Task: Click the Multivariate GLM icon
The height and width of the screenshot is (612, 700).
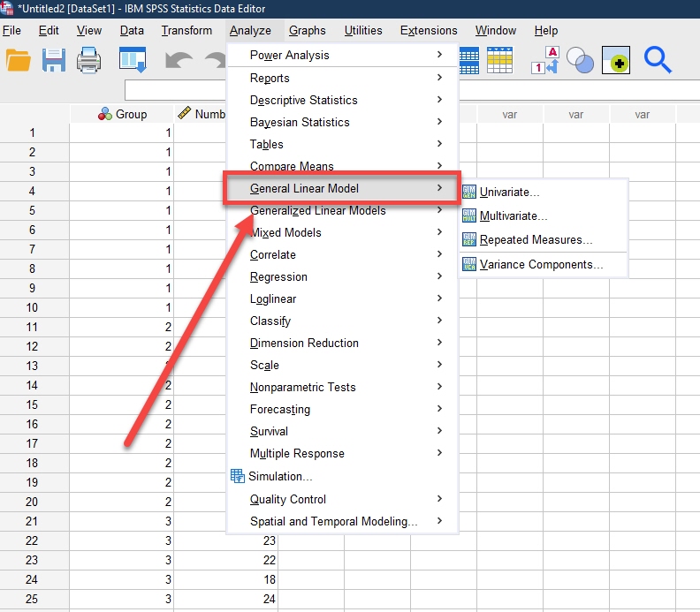Action: click(x=469, y=215)
